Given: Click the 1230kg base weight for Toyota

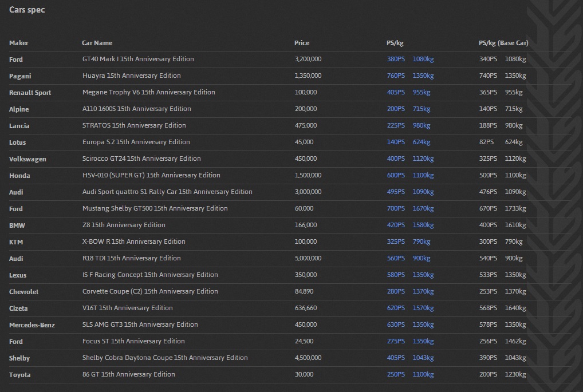Looking at the screenshot, I should 515,374.
